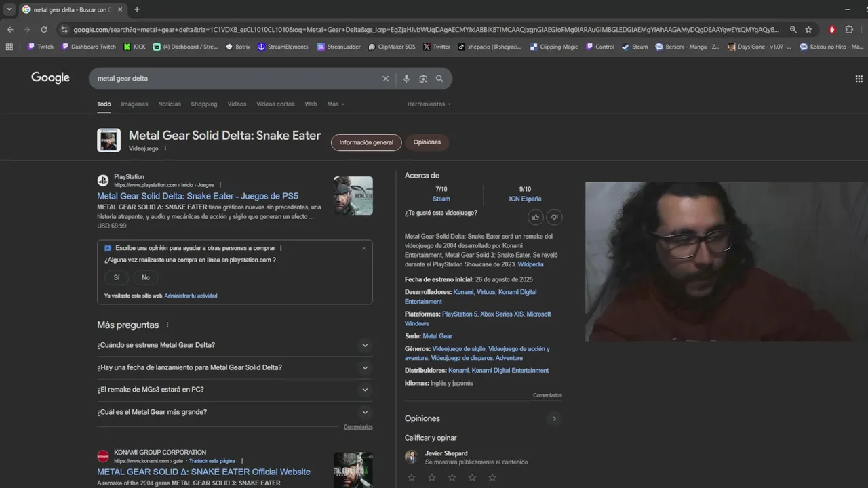Open Metal Gear Solid Delta PS5 result
Viewport: 868px width, 488px height.
[x=197, y=196]
